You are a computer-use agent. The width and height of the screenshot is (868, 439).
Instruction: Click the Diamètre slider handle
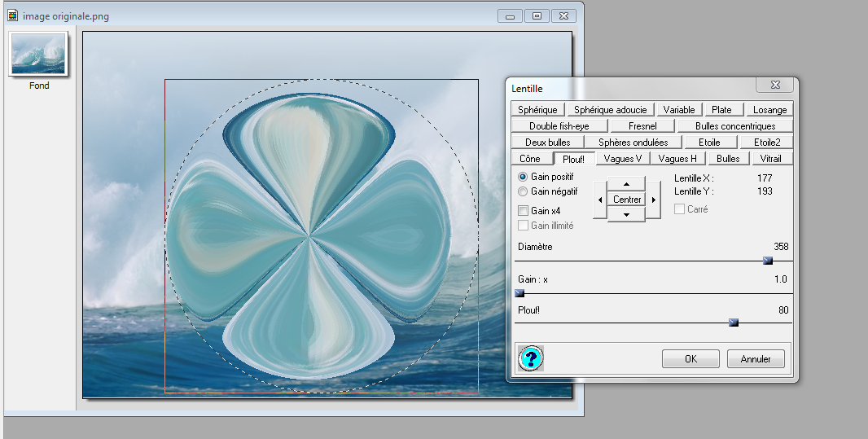coord(767,261)
